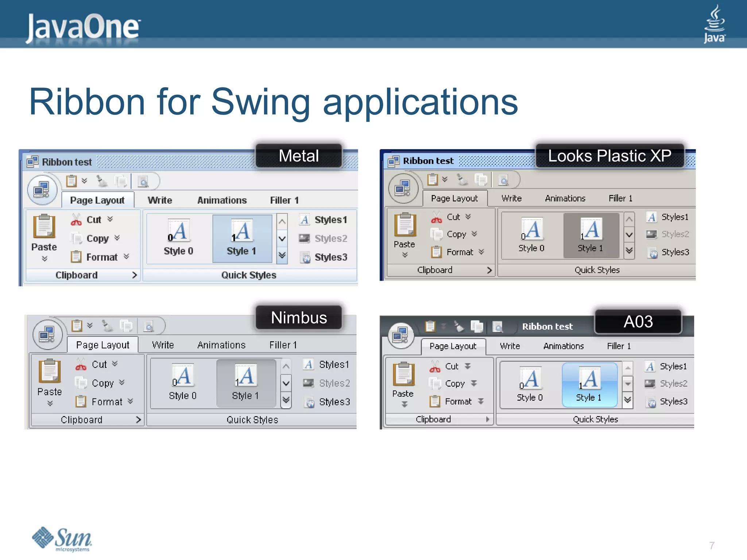747x560 pixels.
Task: Click Styles1 icon in Nimbus ribbon
Action: [309, 365]
